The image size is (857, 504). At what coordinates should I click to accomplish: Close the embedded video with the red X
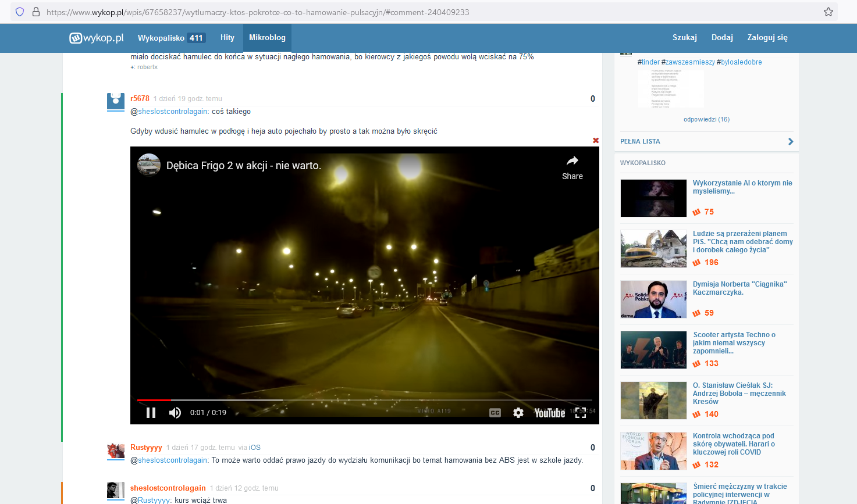coord(595,140)
